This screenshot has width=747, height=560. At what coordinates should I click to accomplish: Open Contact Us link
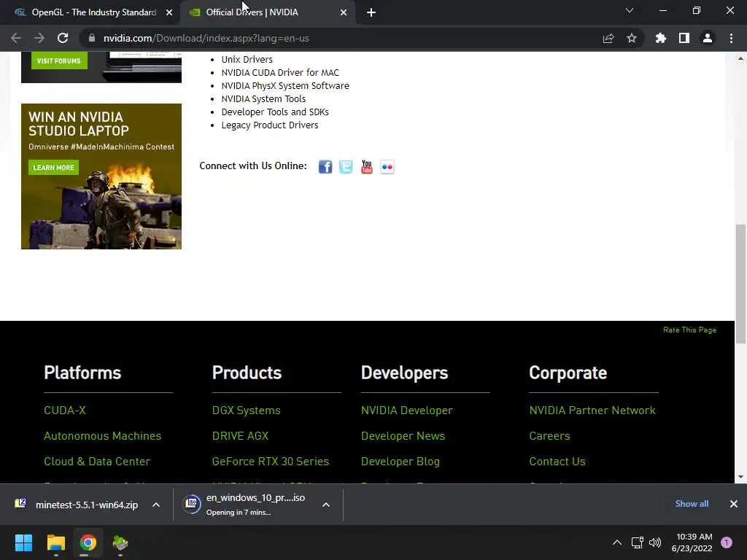tap(557, 462)
